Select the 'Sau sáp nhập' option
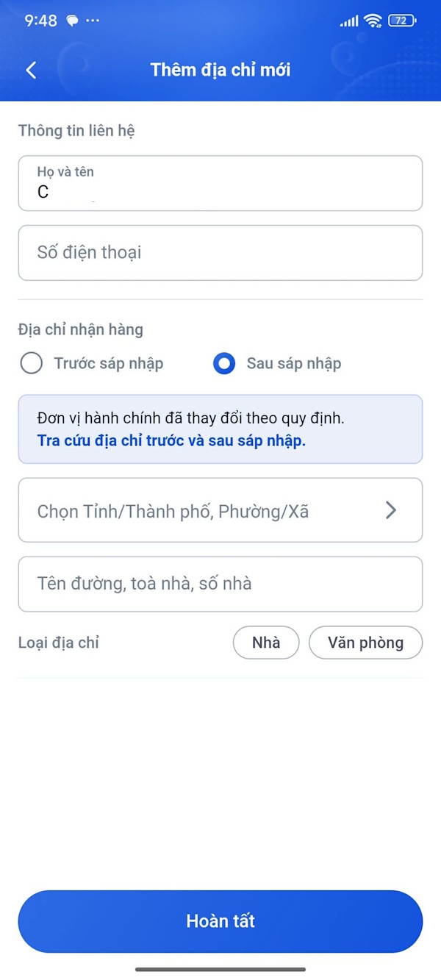 click(x=224, y=363)
